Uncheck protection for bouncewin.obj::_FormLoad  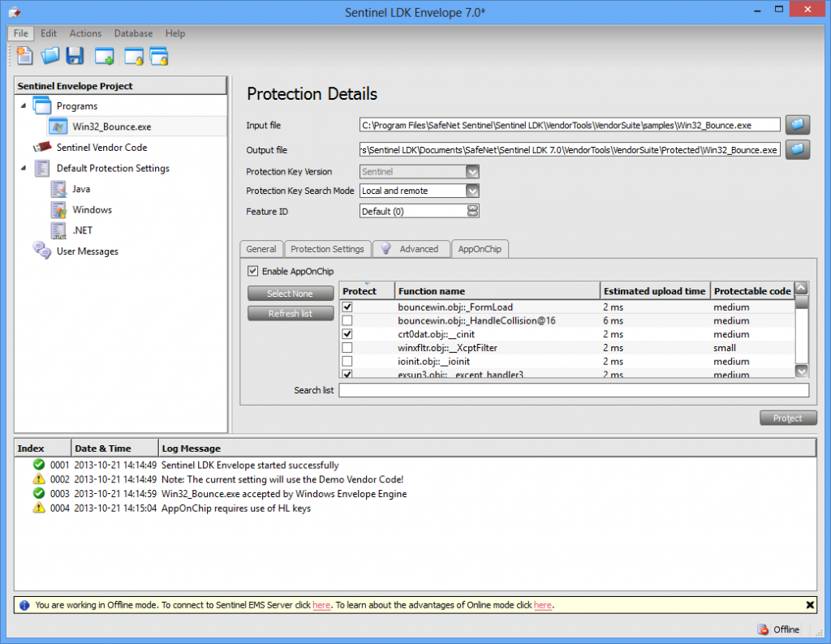click(347, 307)
